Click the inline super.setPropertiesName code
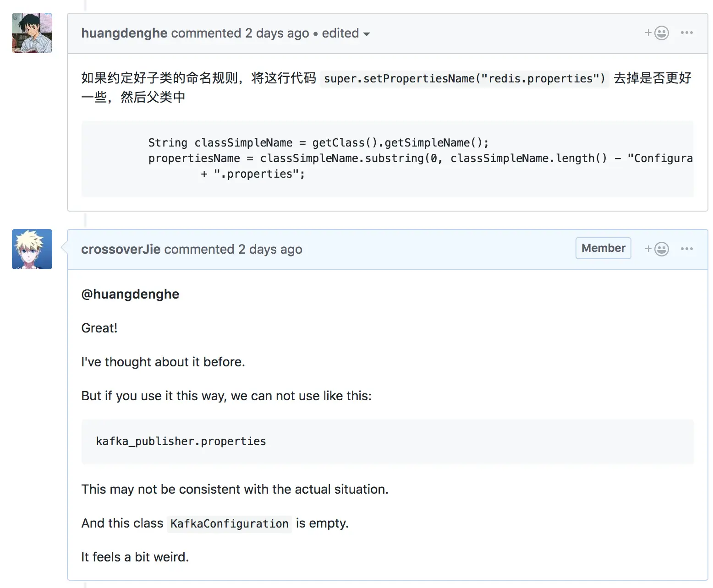 (464, 79)
